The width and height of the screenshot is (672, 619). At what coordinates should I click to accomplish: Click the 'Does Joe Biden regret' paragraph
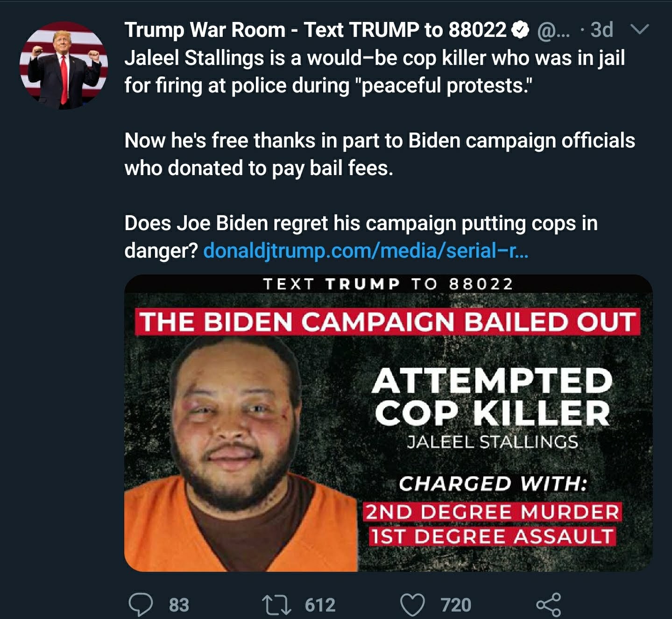pos(361,237)
